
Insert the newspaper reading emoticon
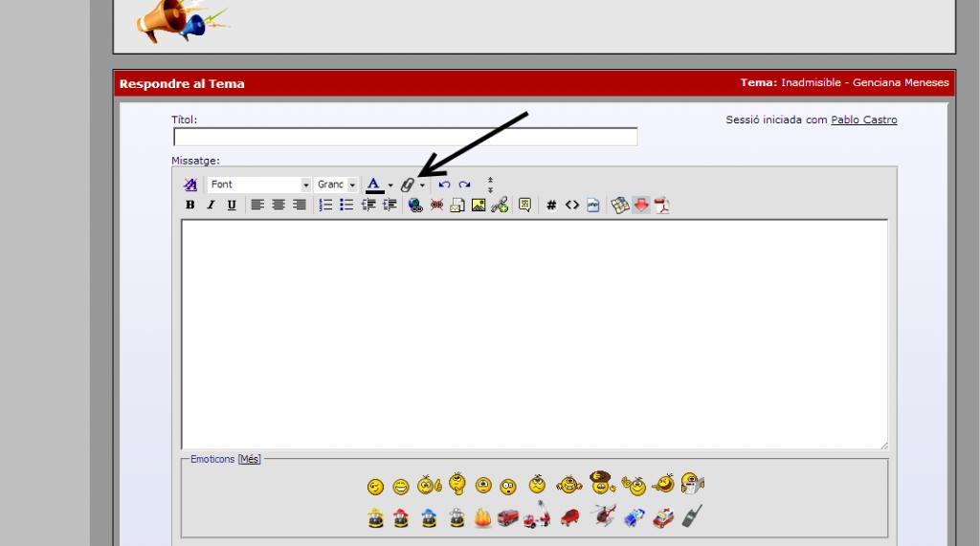[693, 484]
